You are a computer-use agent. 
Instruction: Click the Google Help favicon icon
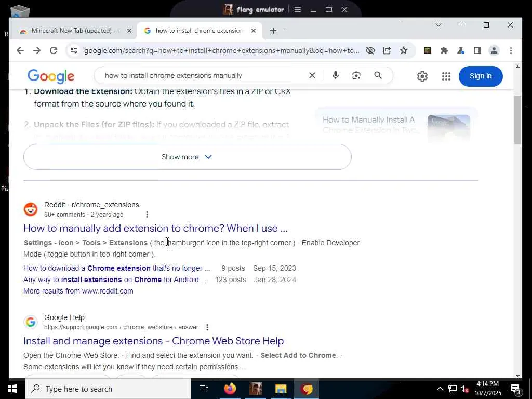click(31, 322)
